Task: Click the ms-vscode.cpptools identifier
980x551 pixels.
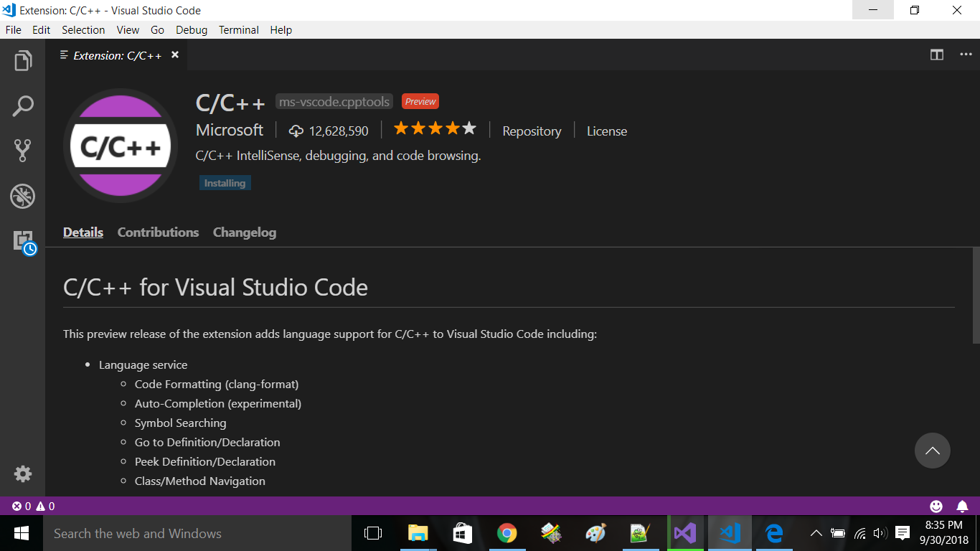Action: 334,102
